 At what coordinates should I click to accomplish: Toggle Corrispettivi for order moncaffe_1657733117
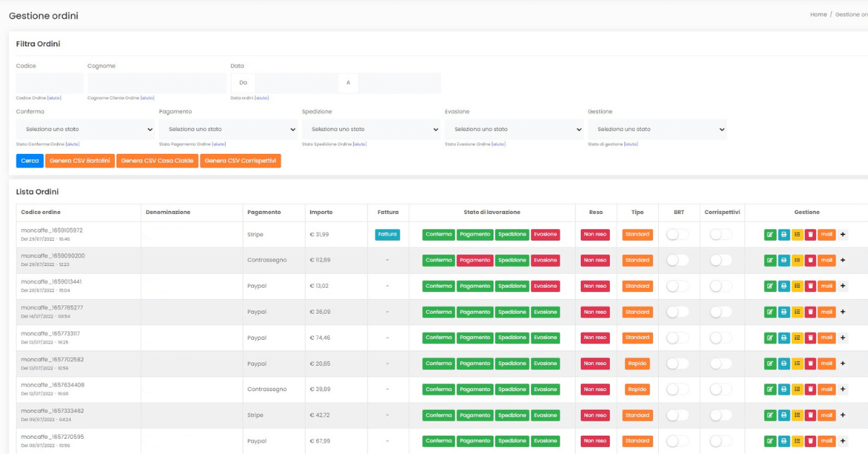point(721,338)
